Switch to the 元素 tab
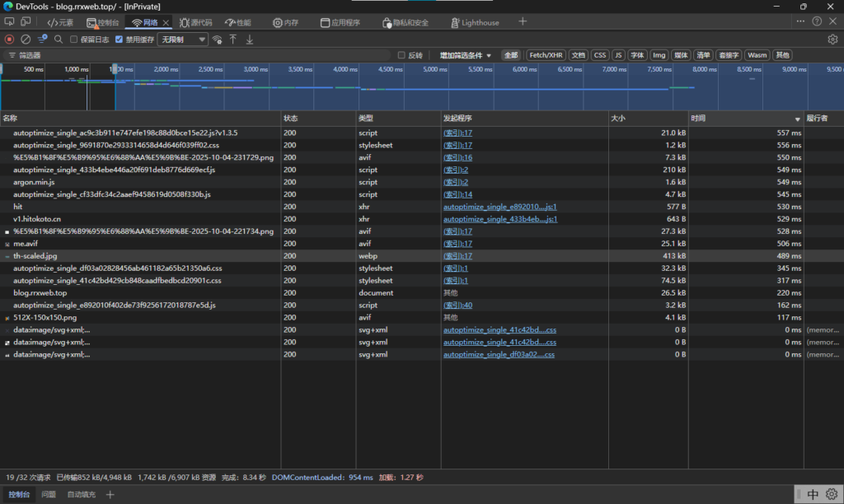This screenshot has height=504, width=844. click(x=60, y=22)
